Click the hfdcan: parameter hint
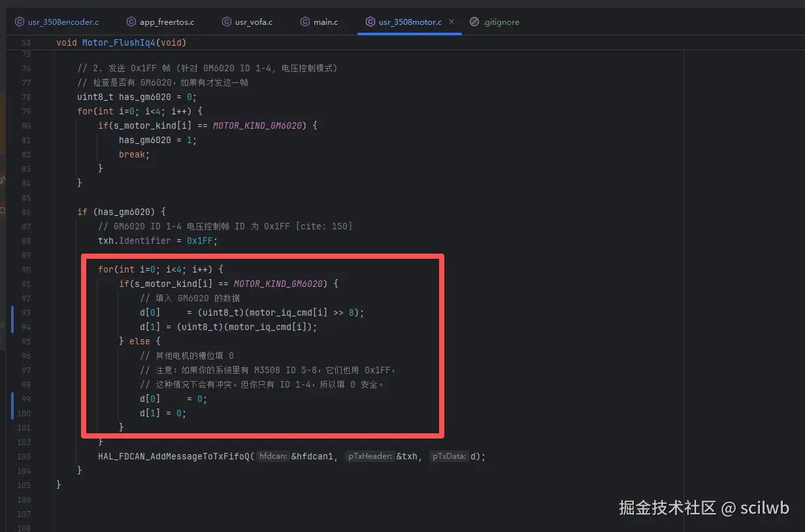805x532 pixels. tap(273, 456)
